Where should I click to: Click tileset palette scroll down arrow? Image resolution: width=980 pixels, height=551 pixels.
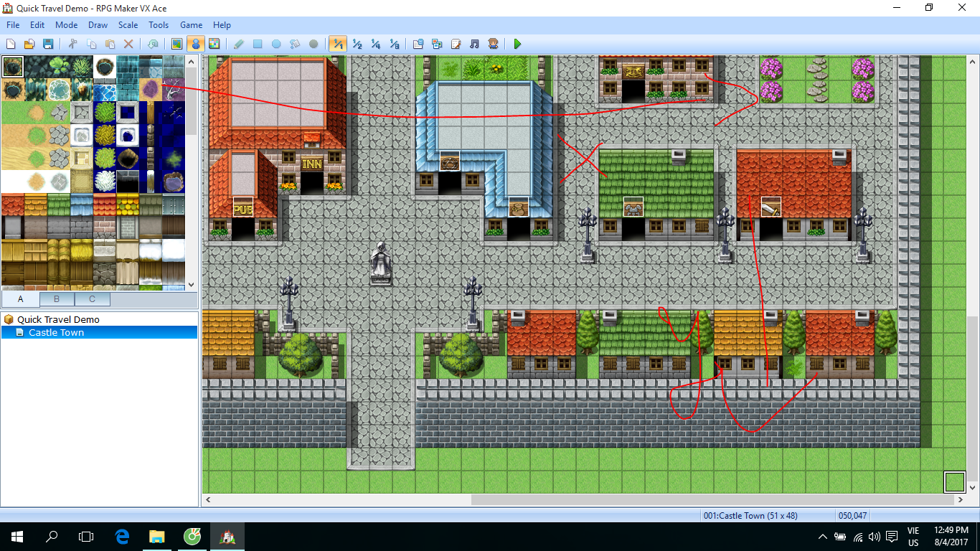click(x=192, y=285)
